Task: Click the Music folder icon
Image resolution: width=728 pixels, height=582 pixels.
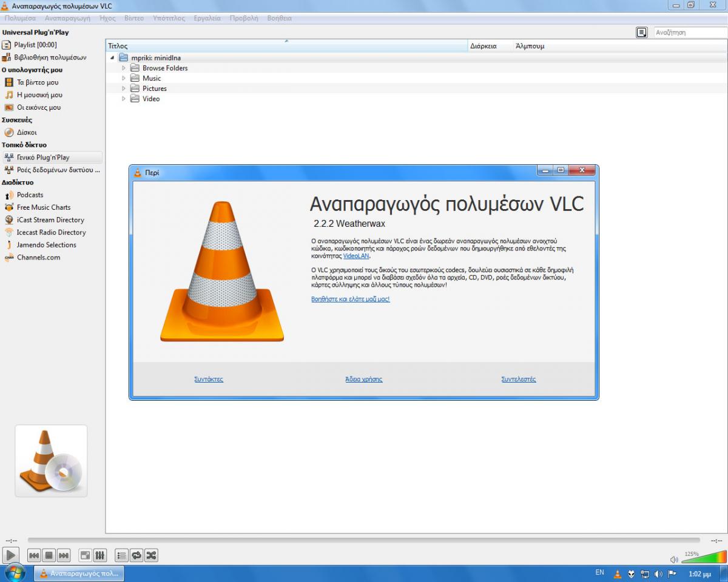Action: (135, 78)
